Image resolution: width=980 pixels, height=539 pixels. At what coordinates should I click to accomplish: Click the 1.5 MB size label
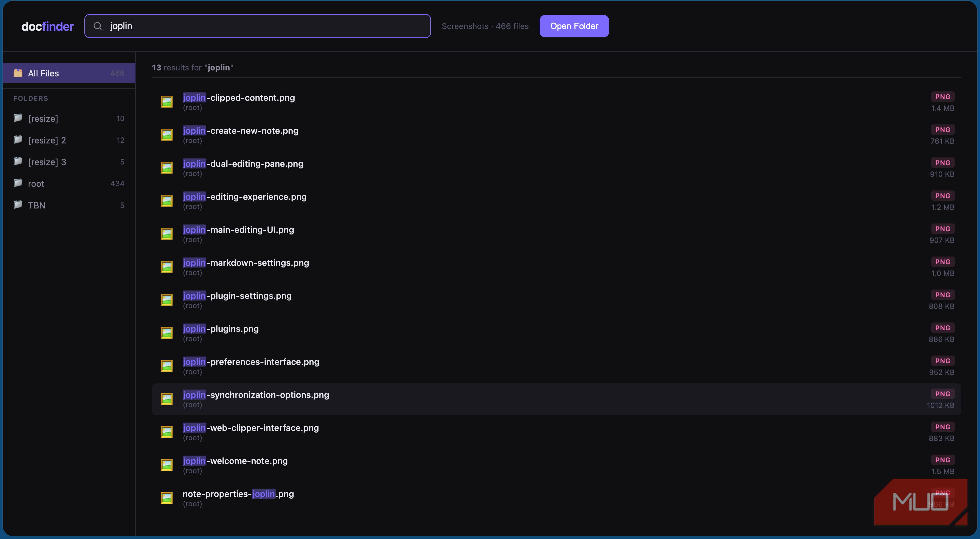pyautogui.click(x=943, y=471)
